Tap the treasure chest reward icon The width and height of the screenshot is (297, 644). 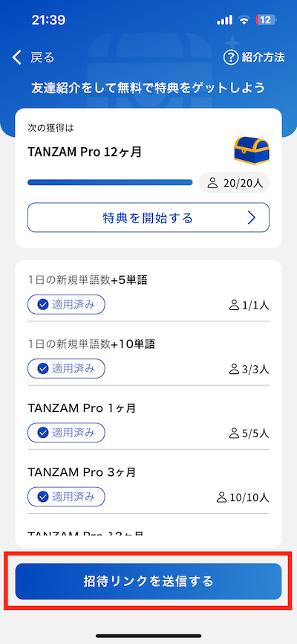[252, 150]
